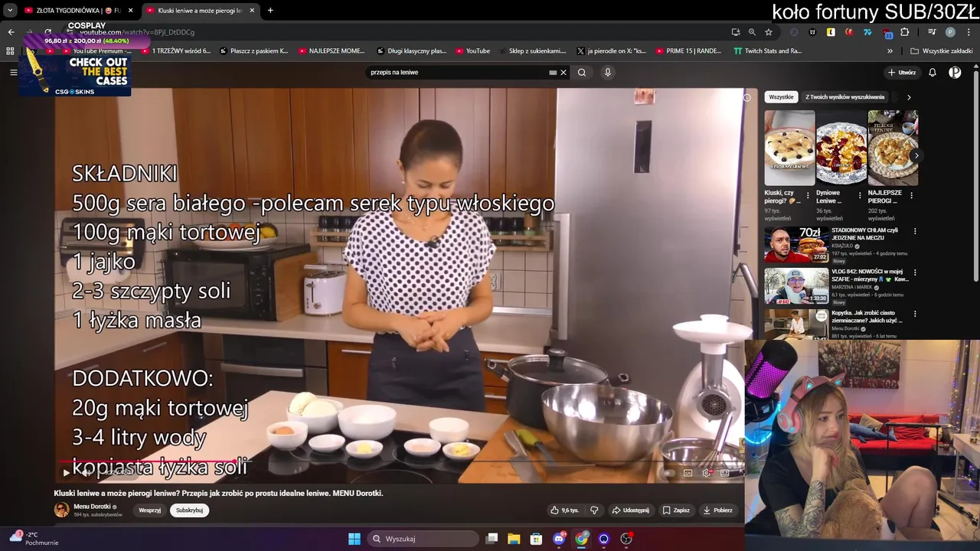Open Chrome from the taskbar
Image resolution: width=980 pixels, height=551 pixels.
click(582, 539)
